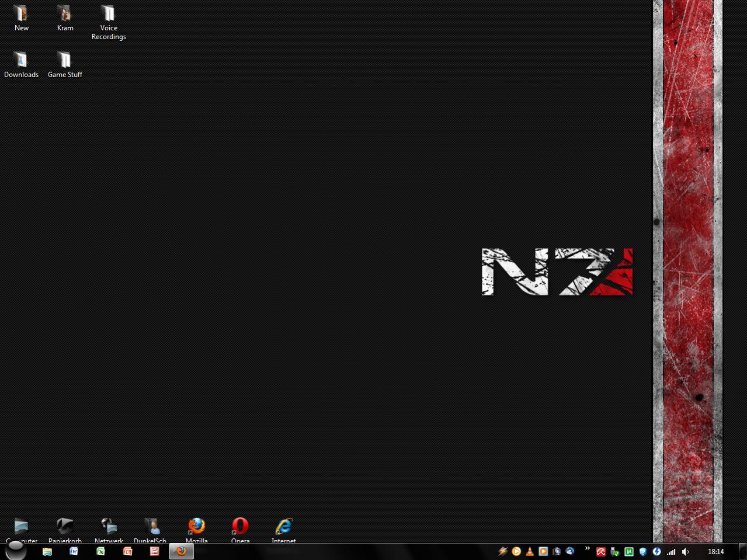This screenshot has height=560, width=747.
Task: Open the Avira antivirus tray icon
Action: [600, 552]
